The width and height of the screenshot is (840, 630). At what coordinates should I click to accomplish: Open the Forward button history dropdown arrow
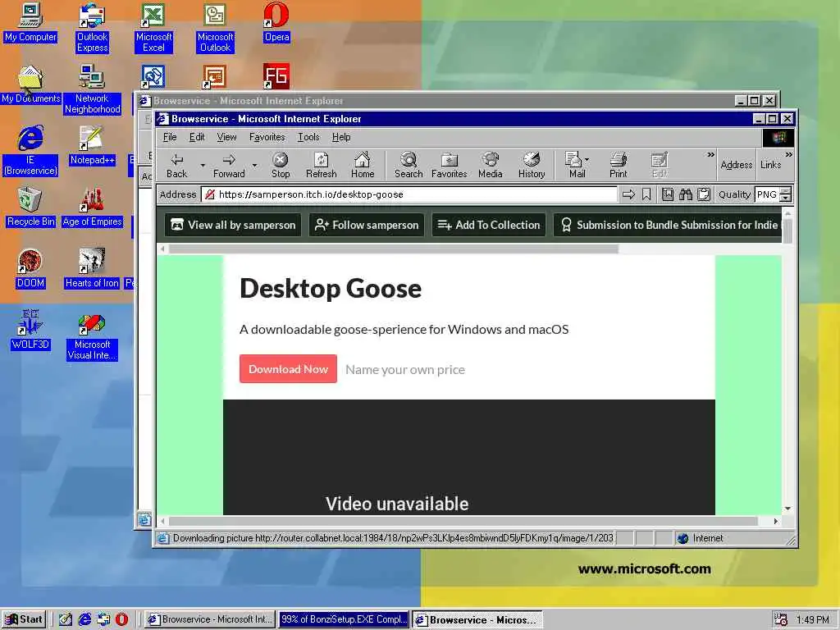254,165
